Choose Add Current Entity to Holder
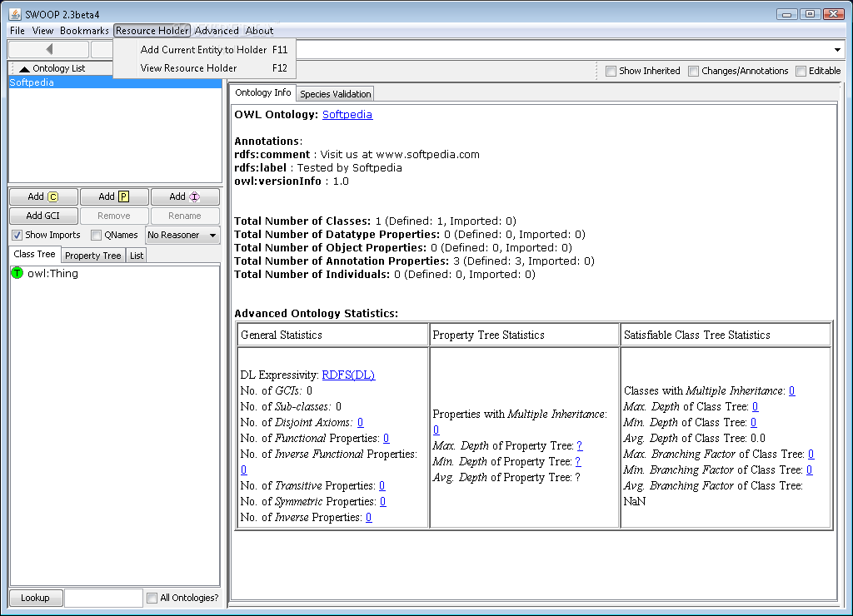853x616 pixels. 205,49
